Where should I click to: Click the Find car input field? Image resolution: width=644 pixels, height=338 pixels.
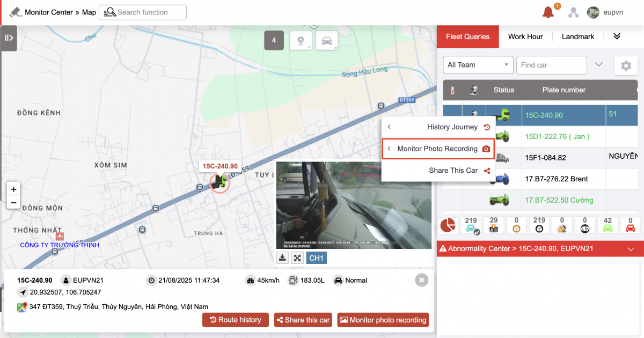pos(551,65)
